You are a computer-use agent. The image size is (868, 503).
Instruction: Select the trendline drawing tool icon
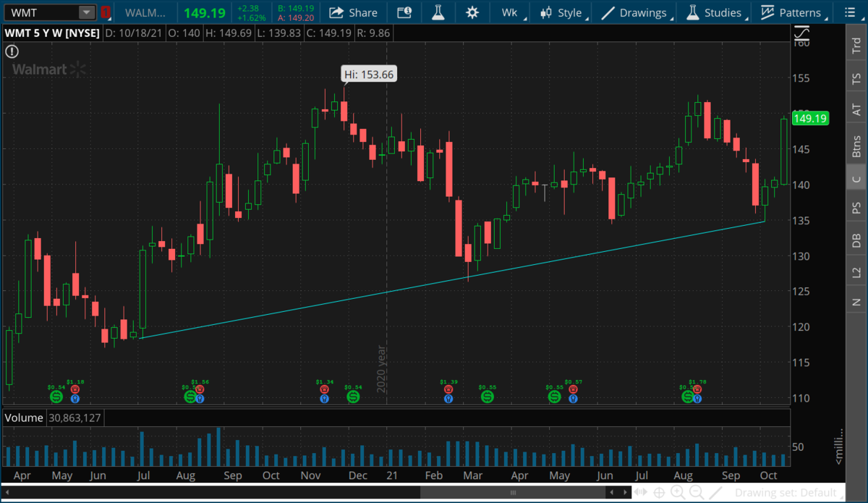(715, 492)
